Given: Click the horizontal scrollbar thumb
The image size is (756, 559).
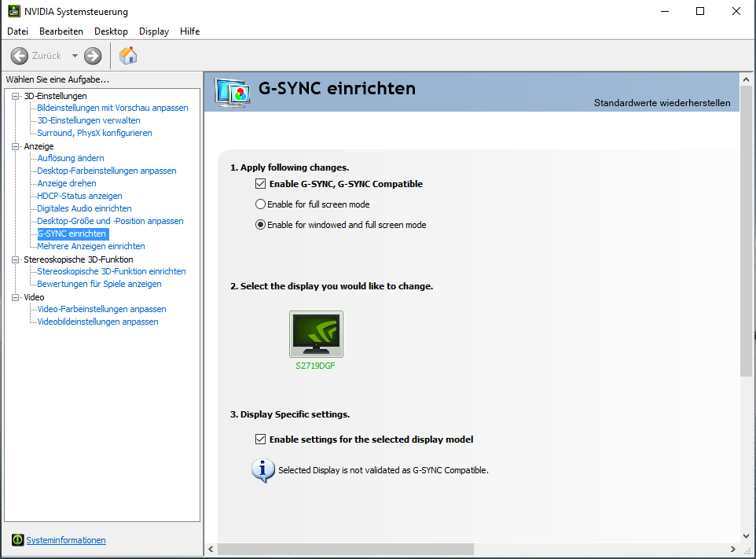Looking at the screenshot, I should [346, 550].
